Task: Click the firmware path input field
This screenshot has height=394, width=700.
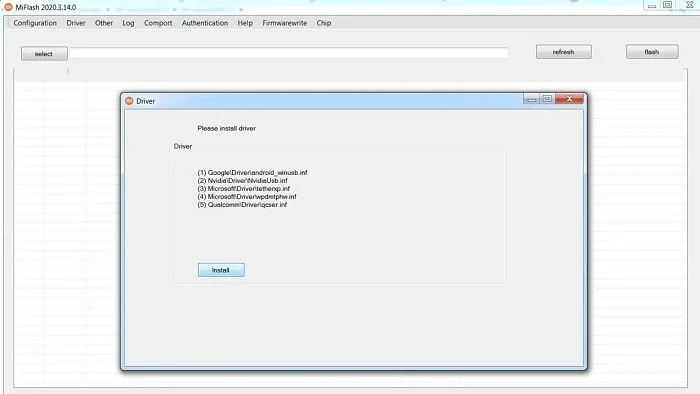Action: tap(289, 53)
